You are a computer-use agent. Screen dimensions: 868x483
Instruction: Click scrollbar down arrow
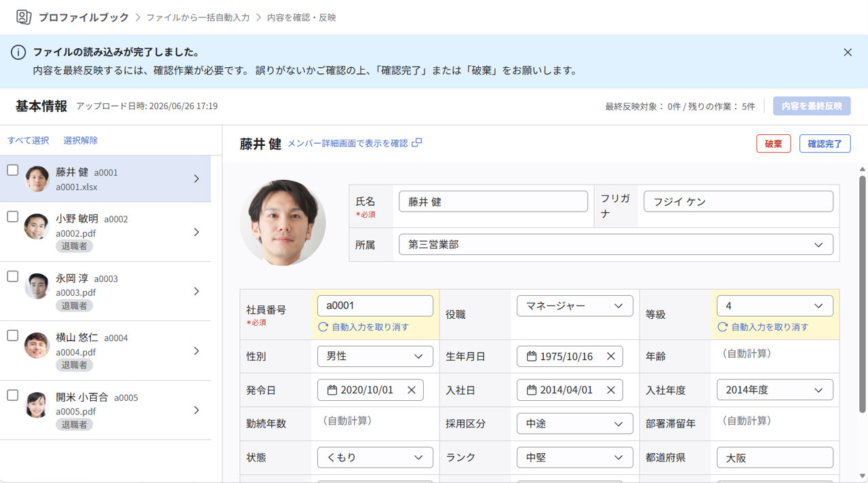coord(863,476)
